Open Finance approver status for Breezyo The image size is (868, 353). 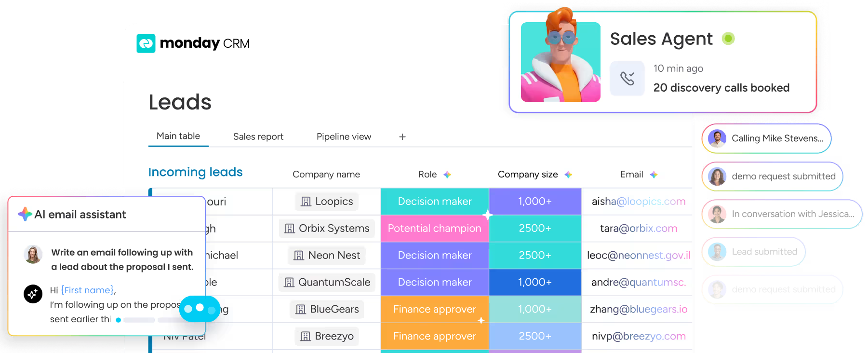pos(435,337)
